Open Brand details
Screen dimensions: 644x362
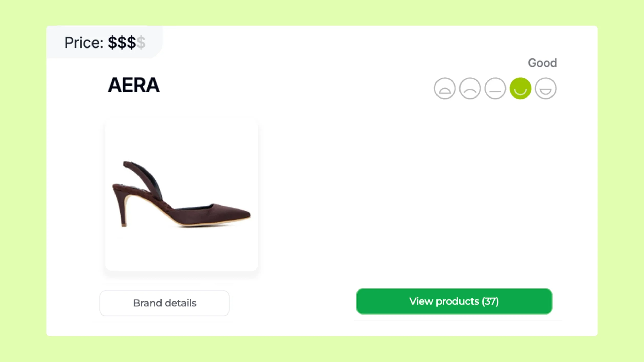[164, 303]
